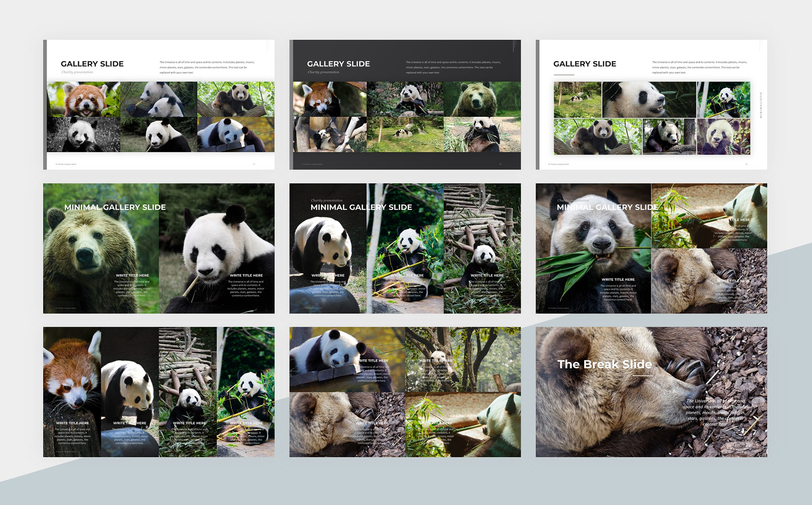Click the red panda photo in the first slide
This screenshot has width=812, height=505.
[x=83, y=99]
